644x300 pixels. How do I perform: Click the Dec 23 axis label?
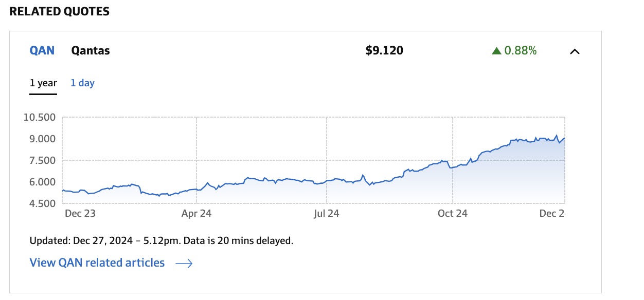(x=80, y=213)
